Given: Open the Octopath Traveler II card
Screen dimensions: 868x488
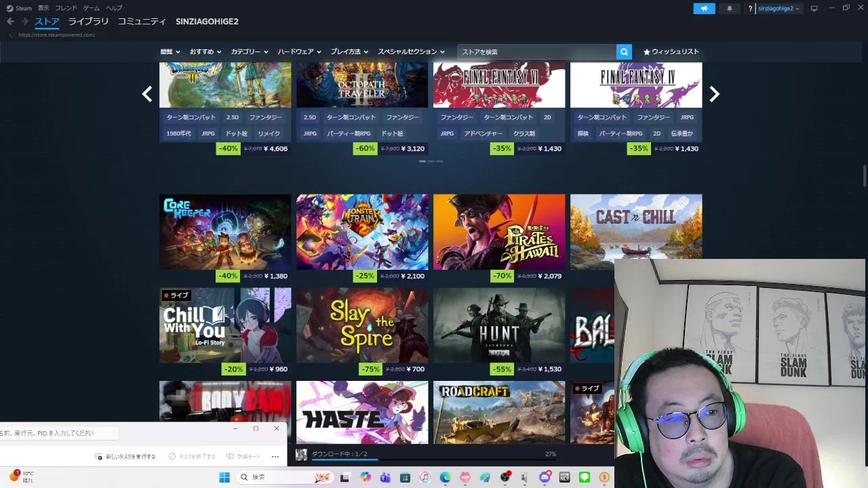Looking at the screenshot, I should coord(362,85).
